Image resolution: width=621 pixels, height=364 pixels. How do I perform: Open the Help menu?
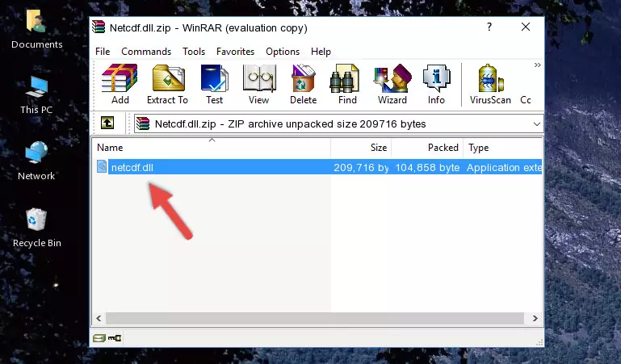coord(321,52)
